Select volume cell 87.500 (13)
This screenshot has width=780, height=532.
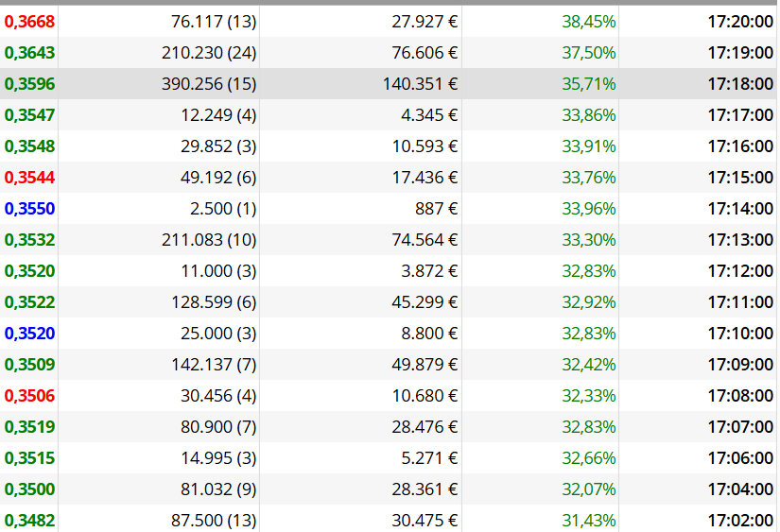click(x=214, y=521)
